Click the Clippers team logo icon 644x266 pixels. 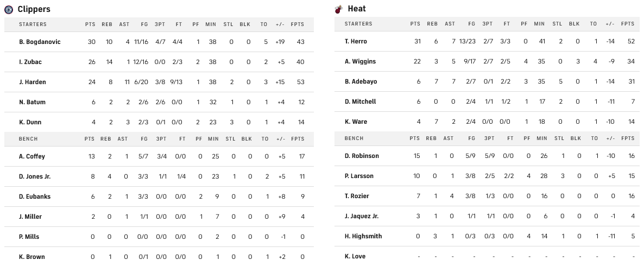tap(9, 9)
